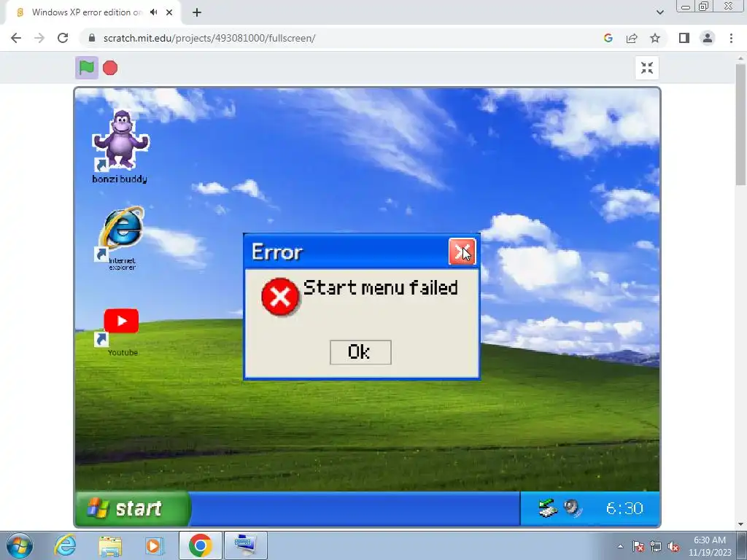Open the Windows clock and date
The height and width of the screenshot is (560, 747).
coord(710,546)
